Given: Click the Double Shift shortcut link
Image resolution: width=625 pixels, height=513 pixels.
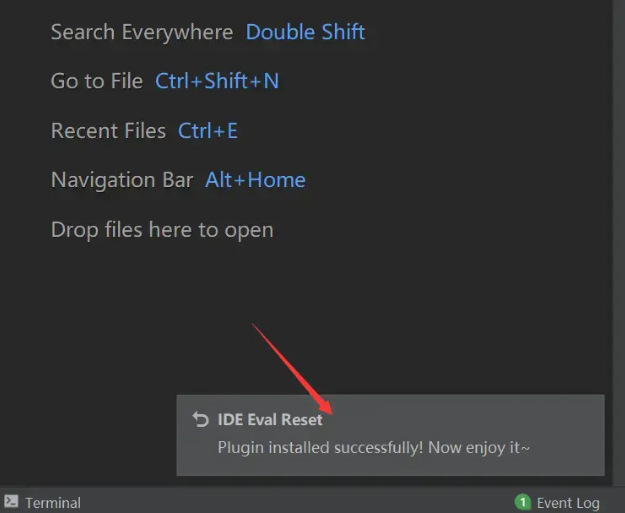Looking at the screenshot, I should coord(305,32).
